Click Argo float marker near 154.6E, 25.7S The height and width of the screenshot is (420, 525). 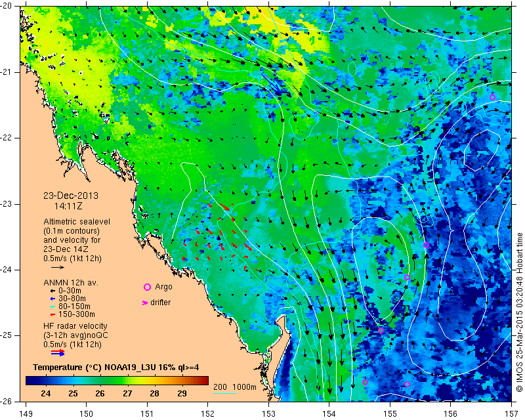point(366,383)
